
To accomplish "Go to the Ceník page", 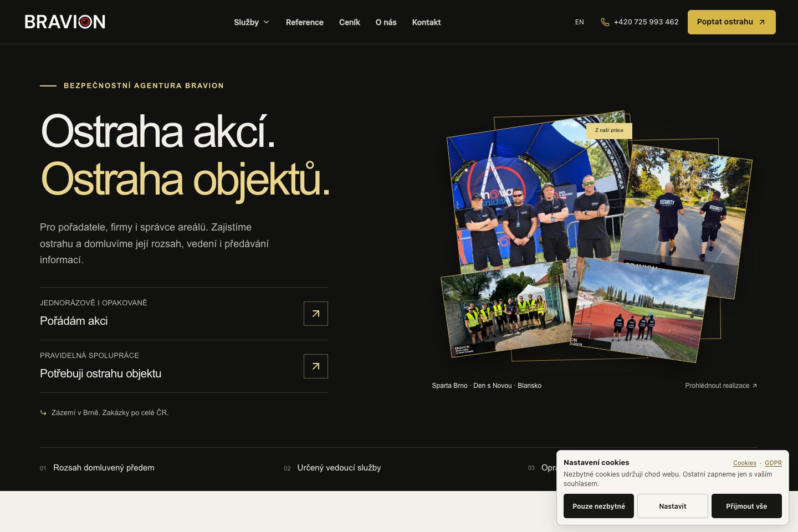I will 350,22.
